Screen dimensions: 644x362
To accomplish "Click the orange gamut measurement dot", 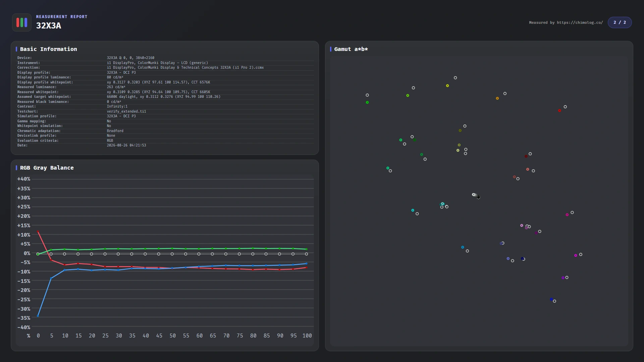I will (497, 98).
